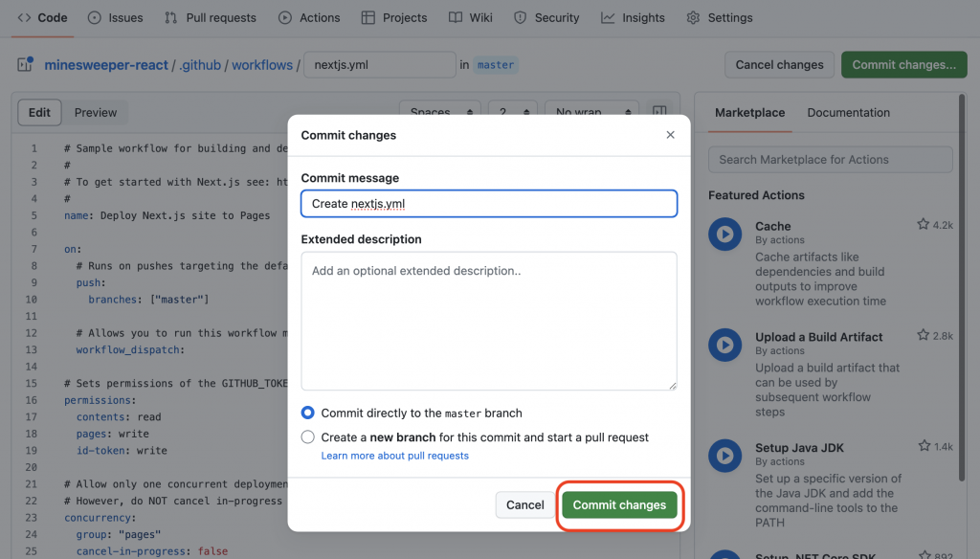The width and height of the screenshot is (980, 559).
Task: Switch to the Preview tab
Action: pos(96,112)
